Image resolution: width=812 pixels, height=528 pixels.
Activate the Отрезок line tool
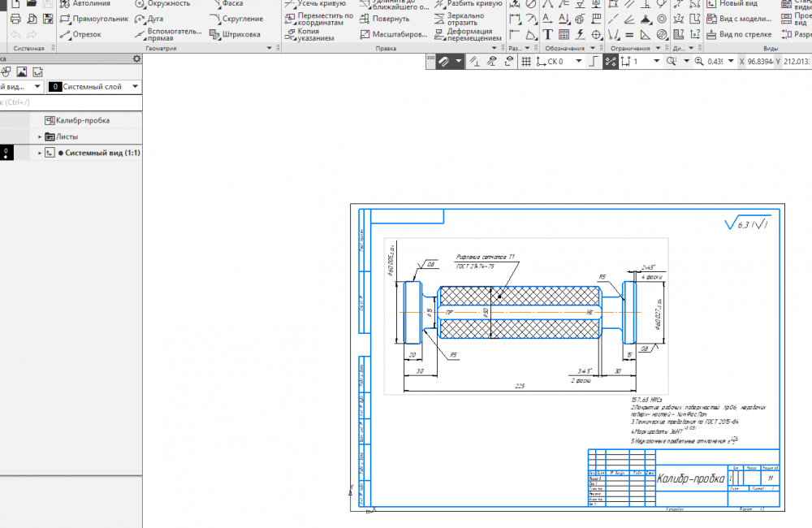80,34
